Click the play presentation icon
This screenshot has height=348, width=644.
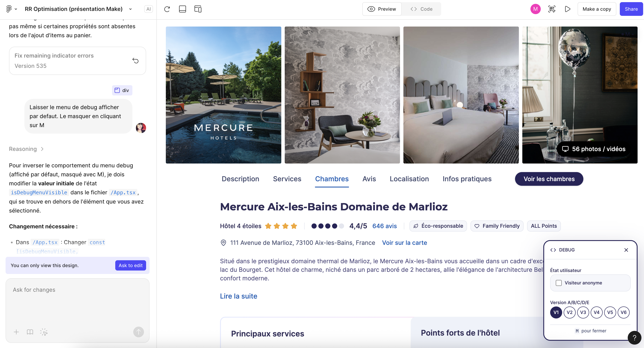pyautogui.click(x=568, y=9)
